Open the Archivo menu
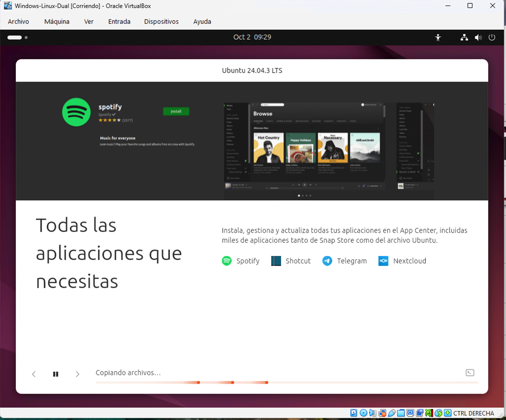This screenshot has width=506, height=420. click(18, 22)
